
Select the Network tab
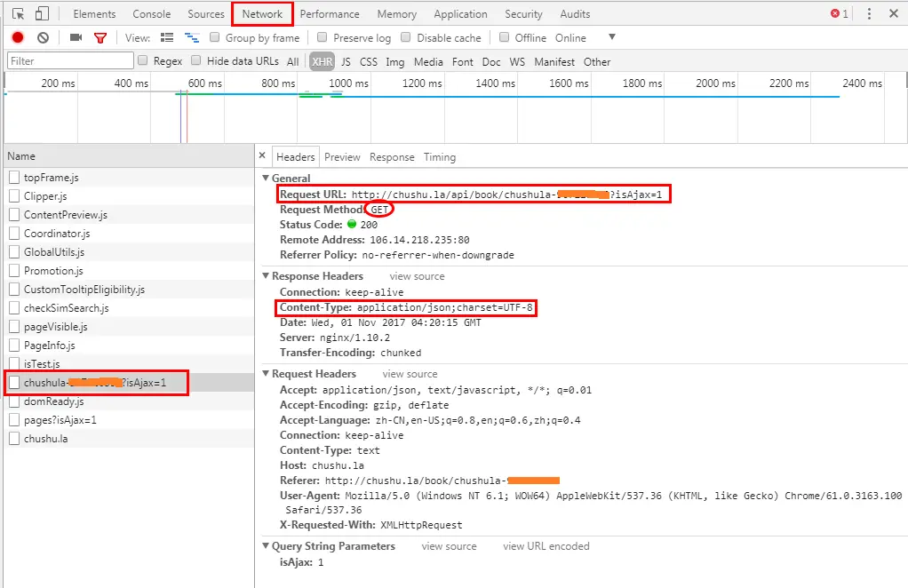262,14
